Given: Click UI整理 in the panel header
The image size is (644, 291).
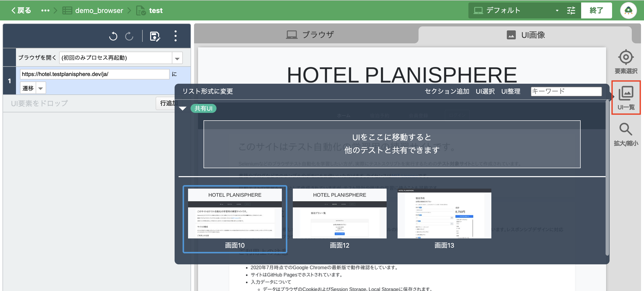Looking at the screenshot, I should tap(511, 91).
